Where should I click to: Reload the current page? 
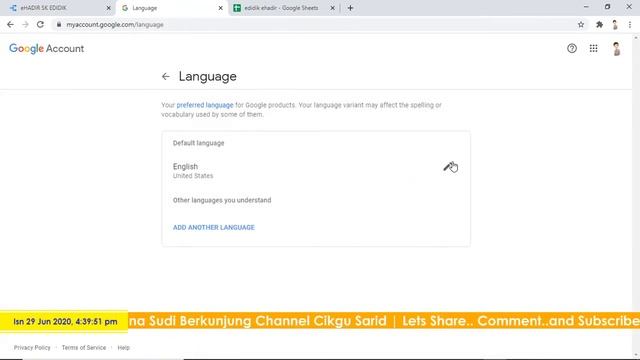(x=40, y=24)
